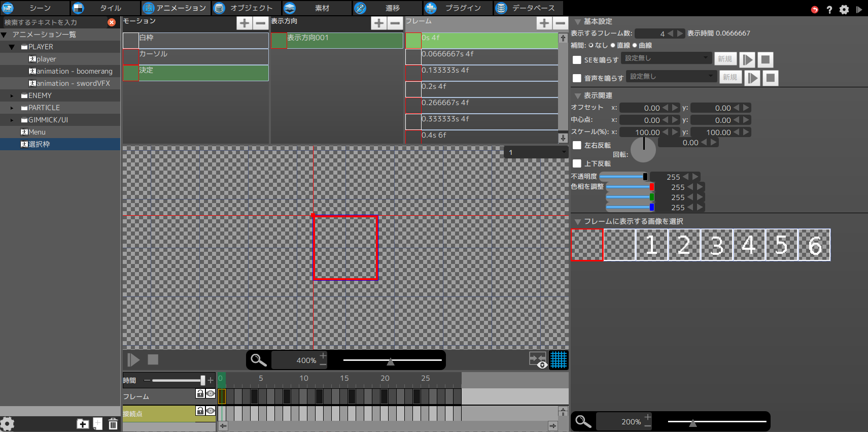Toggle the 上下反転 checkbox
The height and width of the screenshot is (432, 868).
pos(577,163)
